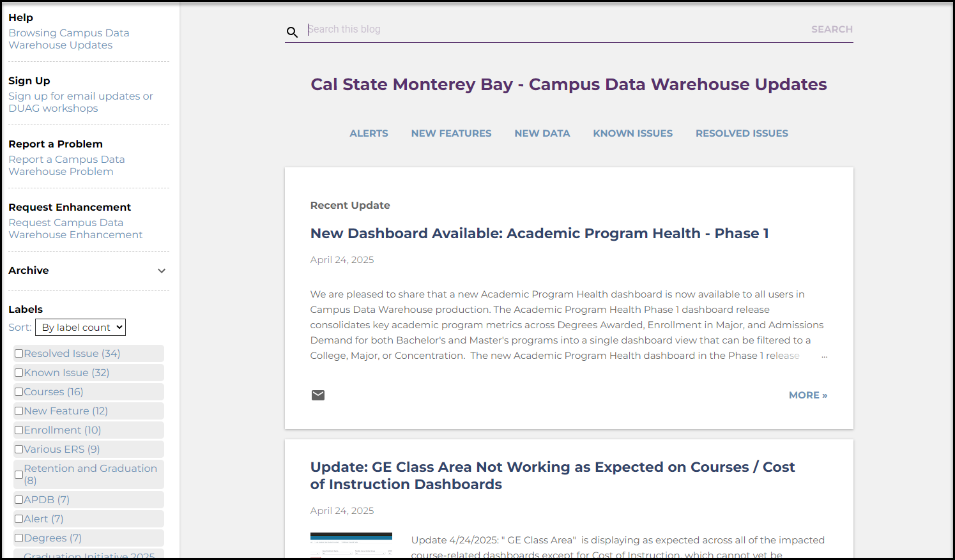Click the Known Issue (32) label text

click(x=67, y=373)
